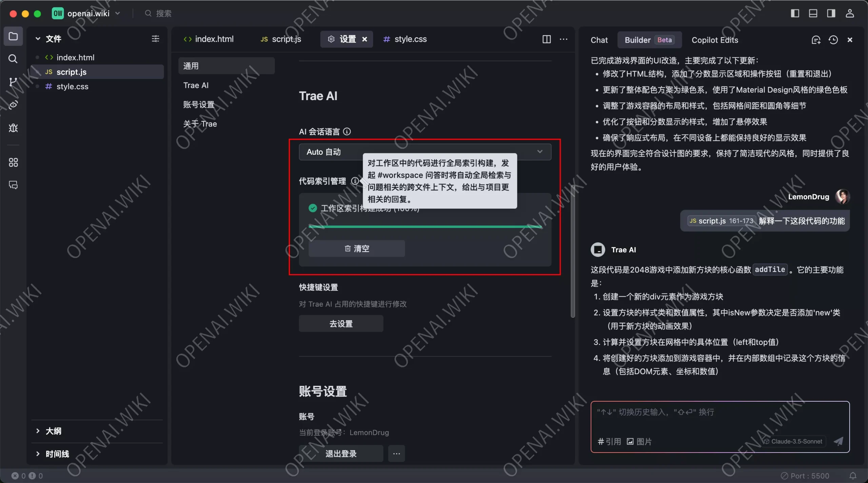
Task: Toggle the right sidebar layout icon
Action: (831, 13)
